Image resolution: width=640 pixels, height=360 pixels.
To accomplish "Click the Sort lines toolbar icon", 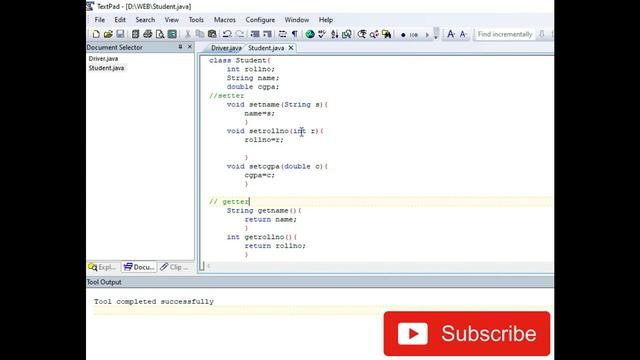I will pyautogui.click(x=334, y=34).
